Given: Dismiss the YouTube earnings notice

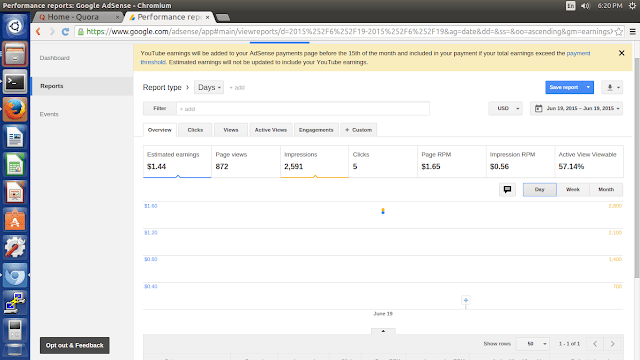Looking at the screenshot, I should (x=622, y=53).
